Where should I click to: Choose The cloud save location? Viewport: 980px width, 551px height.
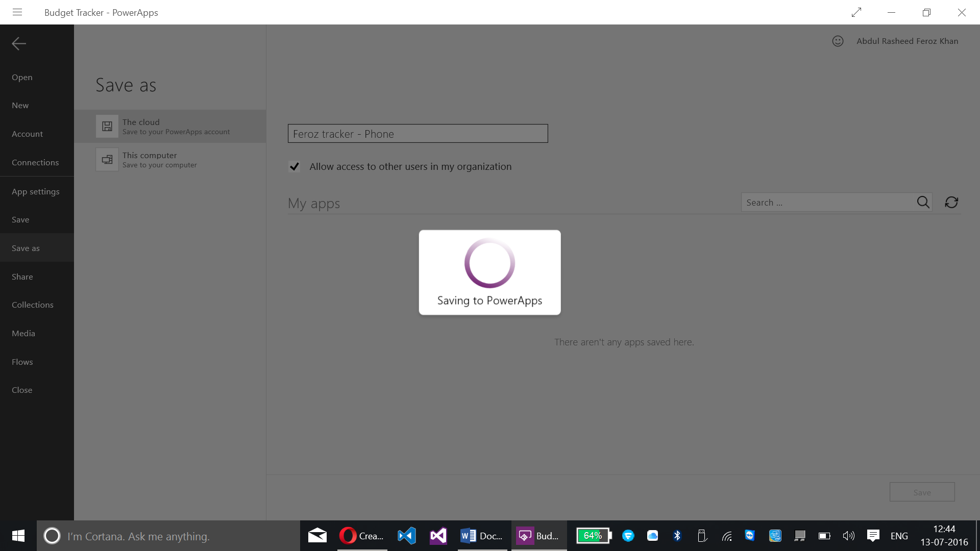[170, 126]
